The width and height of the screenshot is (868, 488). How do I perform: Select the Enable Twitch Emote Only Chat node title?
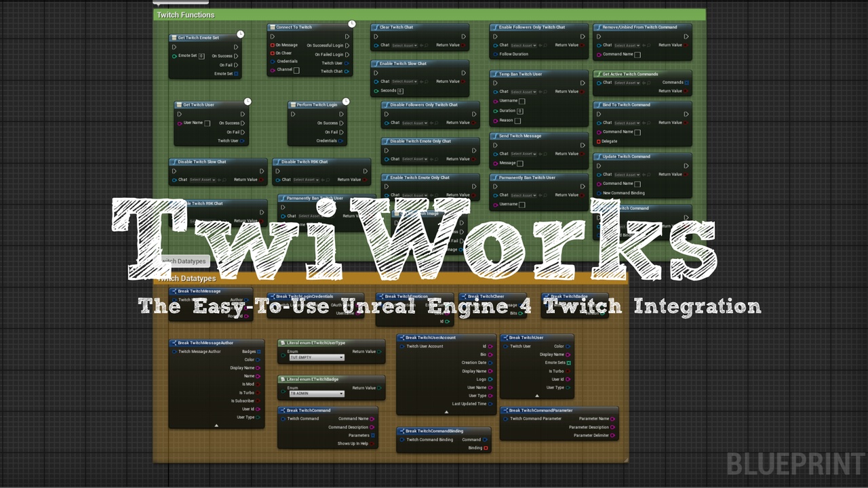420,178
